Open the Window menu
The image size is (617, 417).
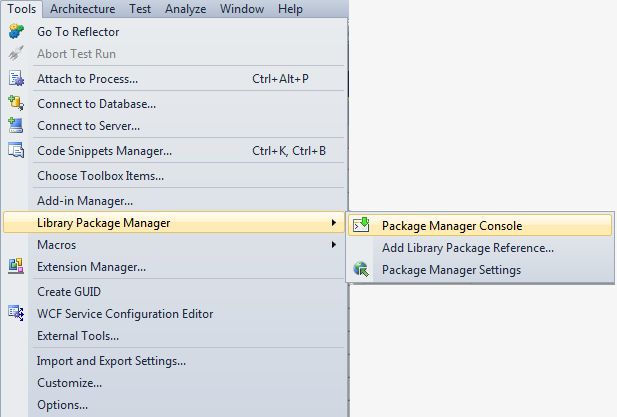point(243,9)
